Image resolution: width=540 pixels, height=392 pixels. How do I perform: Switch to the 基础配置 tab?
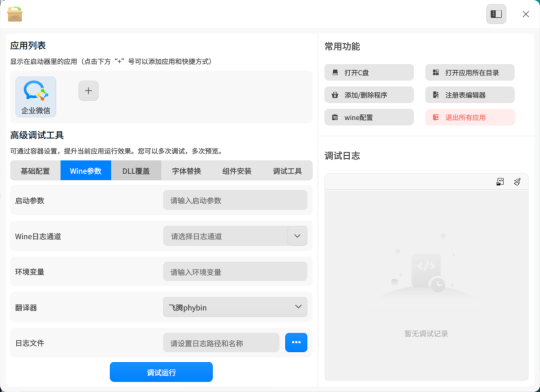tap(35, 171)
